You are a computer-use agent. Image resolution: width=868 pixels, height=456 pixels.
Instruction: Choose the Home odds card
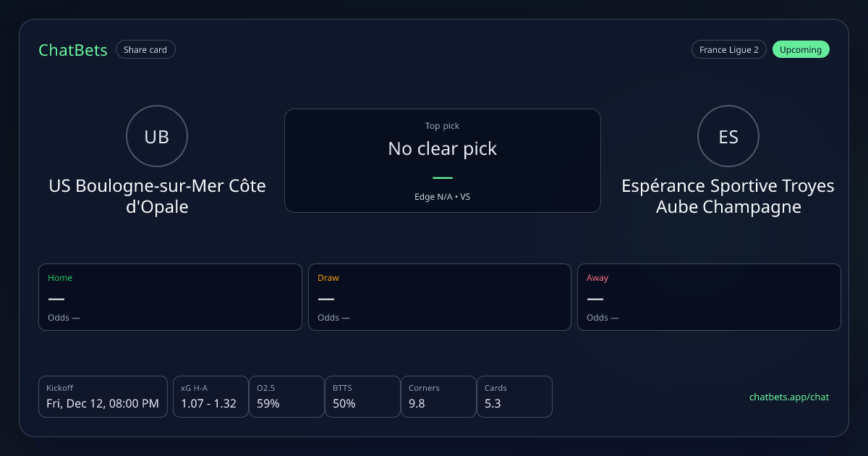tap(170, 297)
